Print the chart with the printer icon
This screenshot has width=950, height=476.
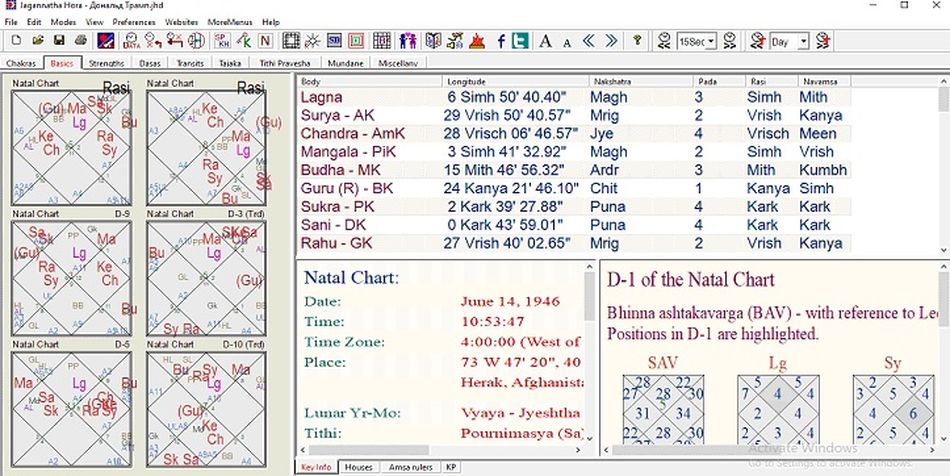point(81,41)
